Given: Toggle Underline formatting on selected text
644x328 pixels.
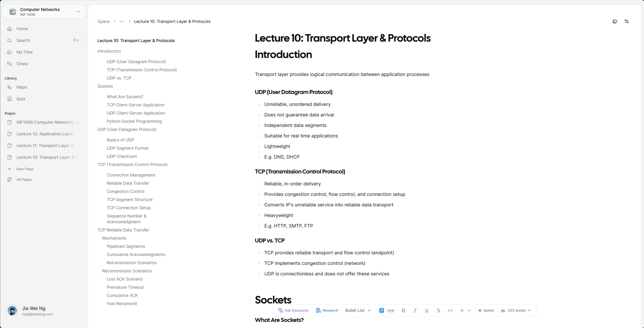Looking at the screenshot, I should 427,310.
